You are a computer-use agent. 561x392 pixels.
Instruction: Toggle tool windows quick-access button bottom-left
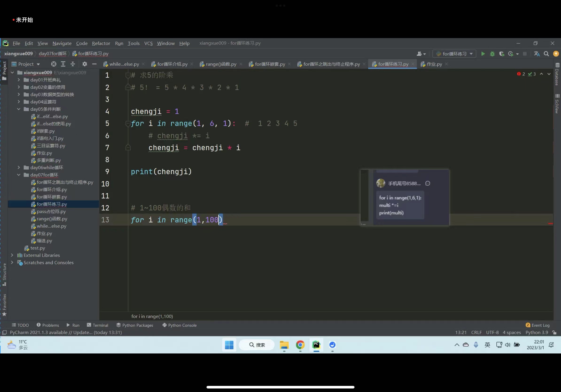tap(4, 332)
